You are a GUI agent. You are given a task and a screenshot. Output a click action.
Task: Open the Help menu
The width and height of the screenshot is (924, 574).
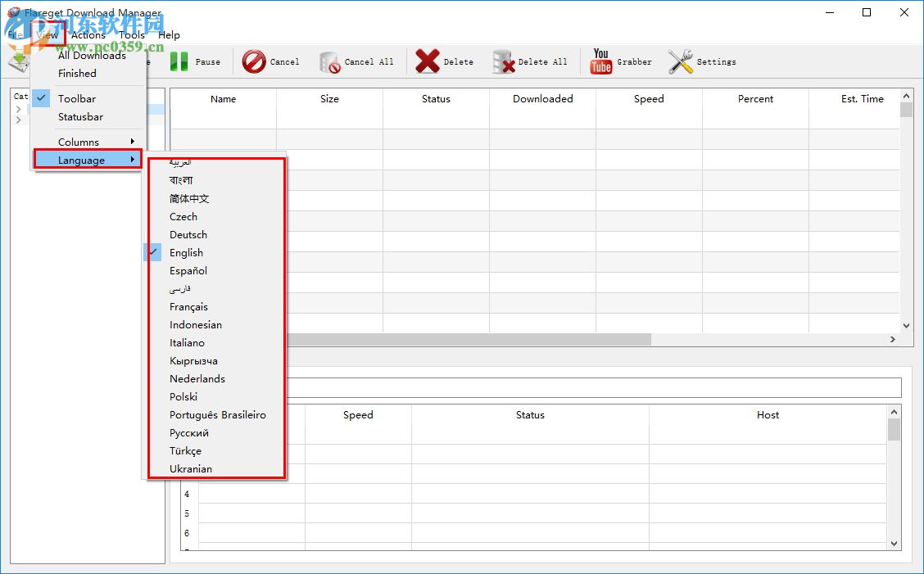point(169,34)
